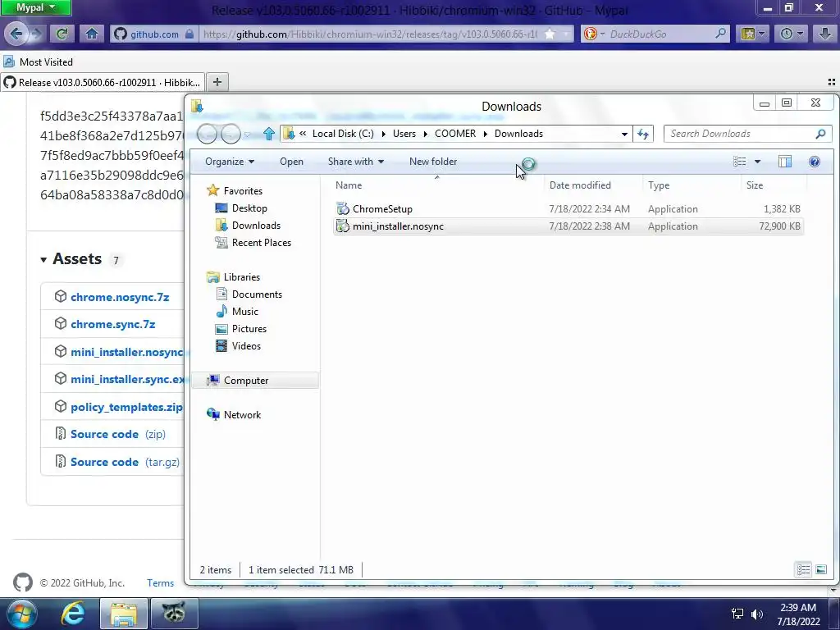This screenshot has height=630, width=840.
Task: Click the network tray icon
Action: 737,614
